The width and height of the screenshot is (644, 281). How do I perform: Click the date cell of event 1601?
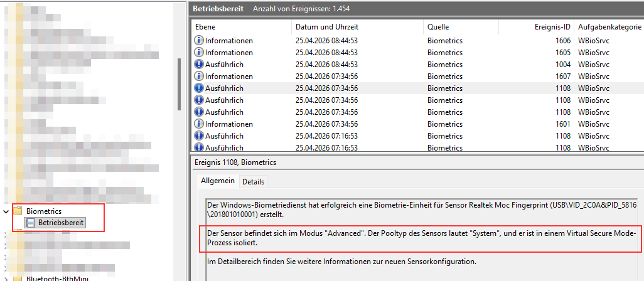point(326,124)
